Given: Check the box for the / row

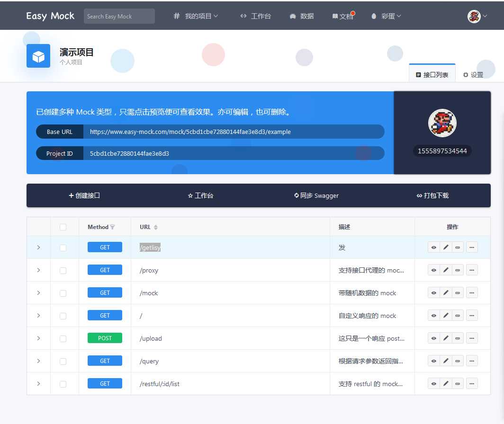Looking at the screenshot, I should (63, 316).
